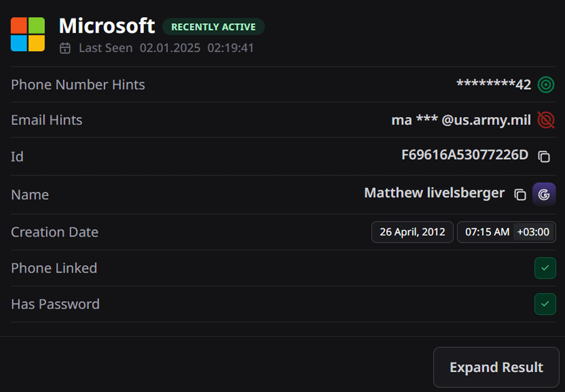The width and height of the screenshot is (565, 392).
Task: Click the Creation Date label
Action: [x=54, y=232]
